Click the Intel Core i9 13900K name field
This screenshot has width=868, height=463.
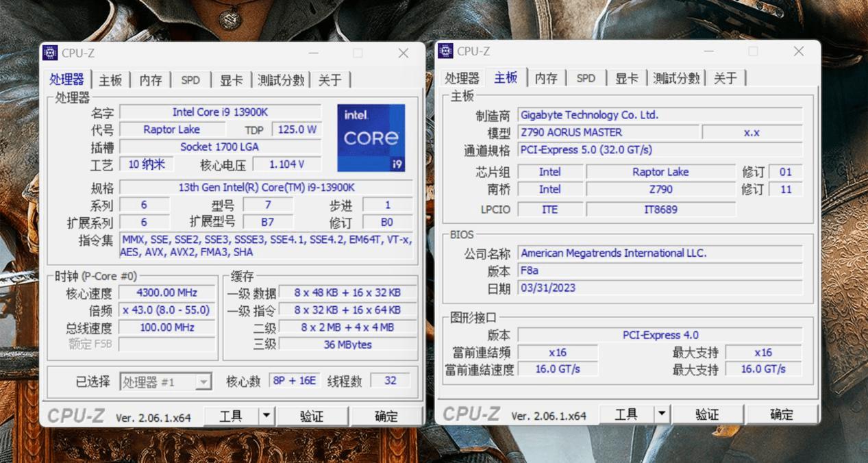click(x=220, y=112)
